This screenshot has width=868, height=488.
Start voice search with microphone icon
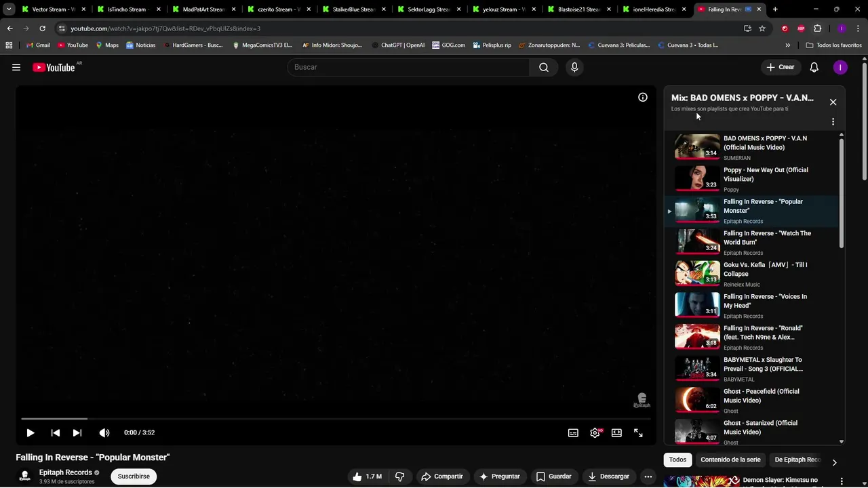tap(574, 67)
